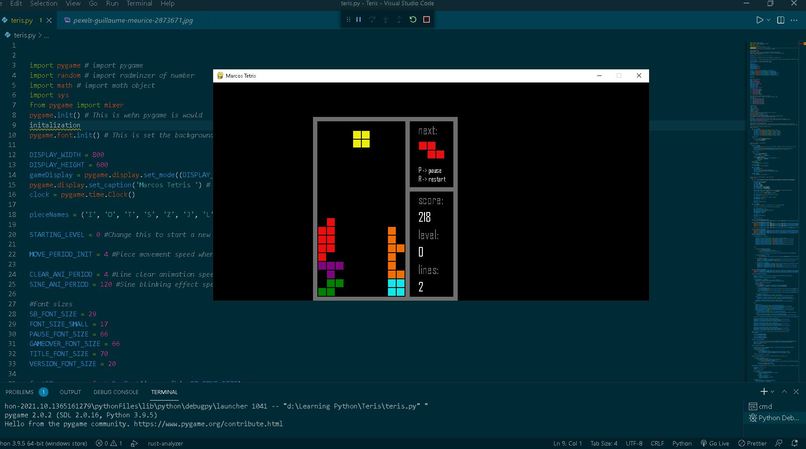806x449 pixels.
Task: Split the editor to the right
Action: click(780, 20)
